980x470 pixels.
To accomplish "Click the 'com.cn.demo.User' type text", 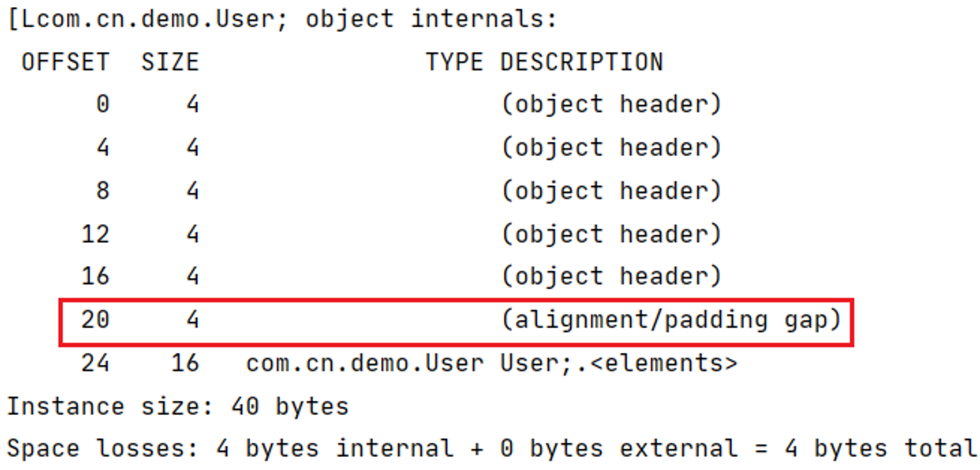I will (365, 363).
